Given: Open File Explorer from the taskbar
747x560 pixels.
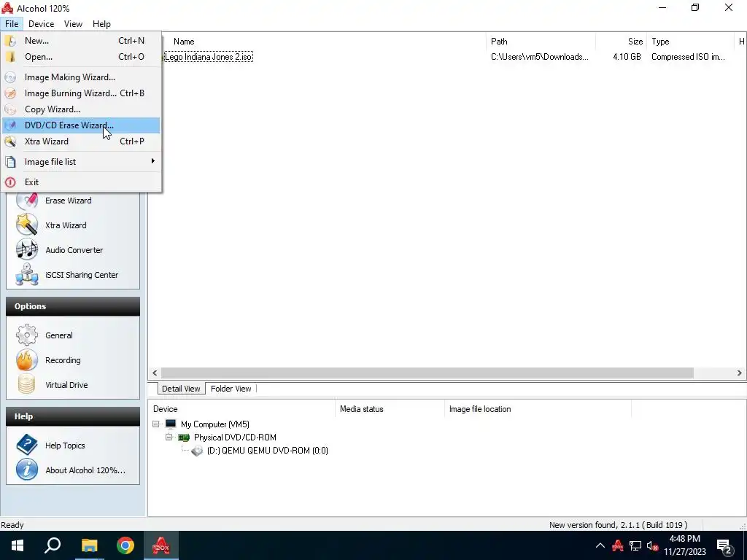Looking at the screenshot, I should coord(89,545).
